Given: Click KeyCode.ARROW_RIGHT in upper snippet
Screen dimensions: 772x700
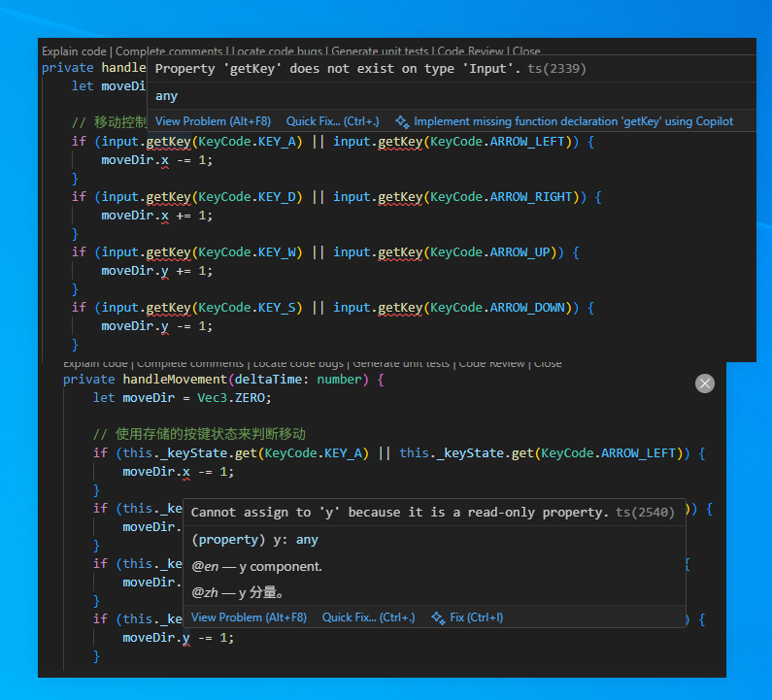Looking at the screenshot, I should click(x=501, y=197).
